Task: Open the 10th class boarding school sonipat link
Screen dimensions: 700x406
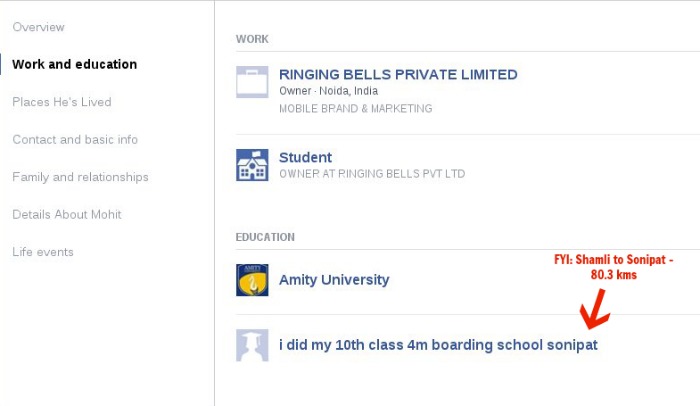Action: click(438, 345)
